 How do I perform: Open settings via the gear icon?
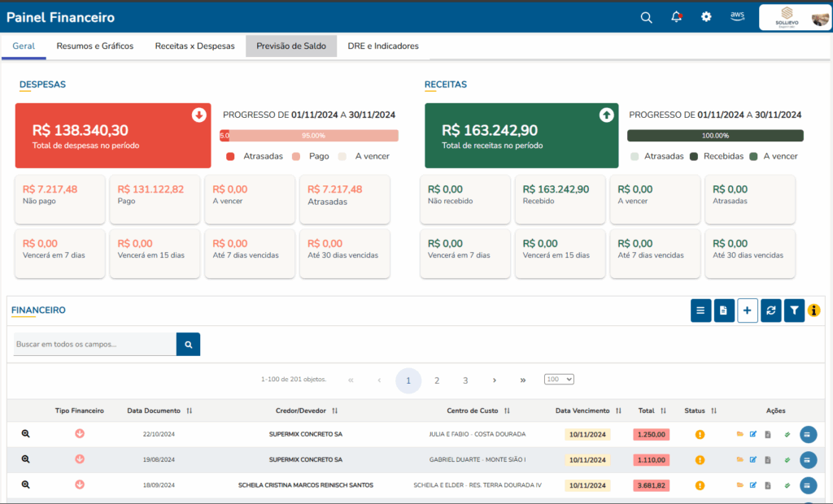[706, 17]
